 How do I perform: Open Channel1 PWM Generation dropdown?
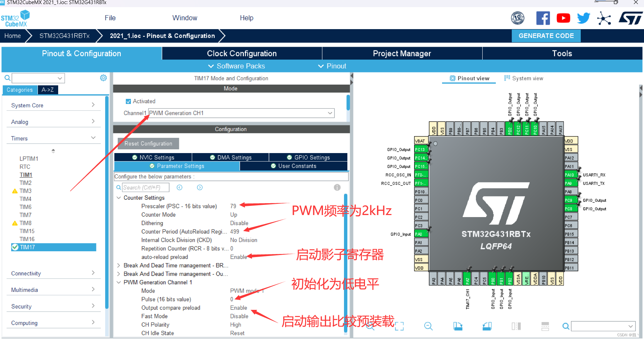click(x=241, y=113)
